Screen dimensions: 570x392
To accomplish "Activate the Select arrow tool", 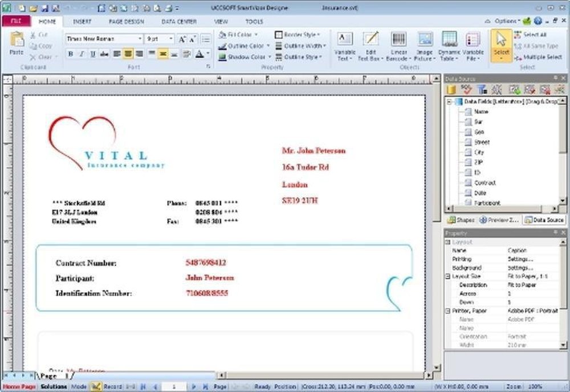I will pyautogui.click(x=501, y=46).
